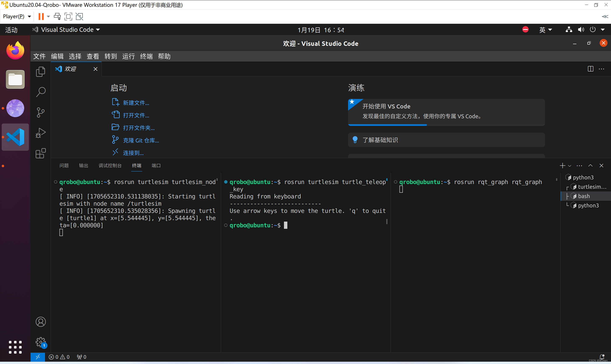Open the Search view in activity bar

(x=41, y=92)
